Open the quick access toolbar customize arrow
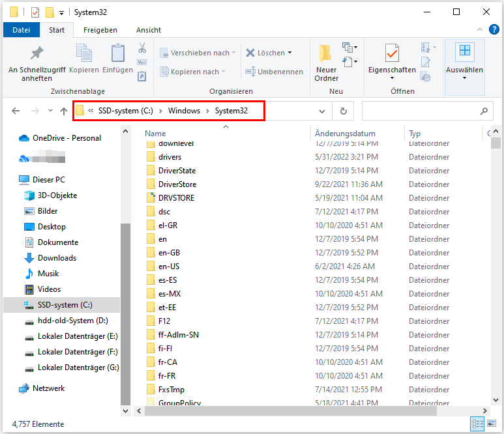The image size is (504, 434). (x=61, y=13)
